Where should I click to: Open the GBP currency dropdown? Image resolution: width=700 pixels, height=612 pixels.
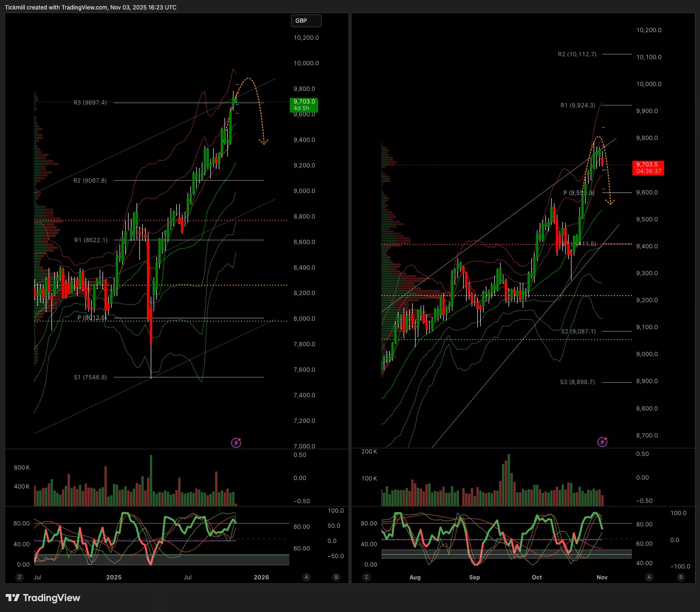(x=306, y=21)
